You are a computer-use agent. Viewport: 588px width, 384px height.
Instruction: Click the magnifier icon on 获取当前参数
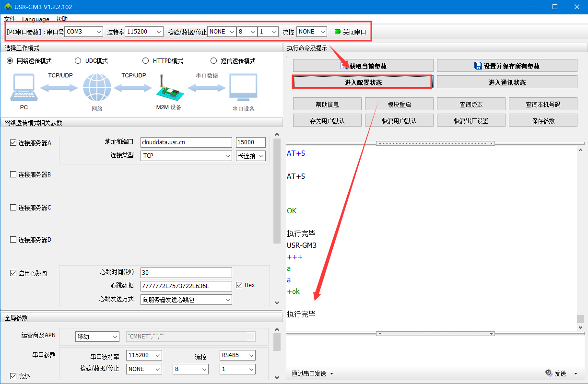344,66
